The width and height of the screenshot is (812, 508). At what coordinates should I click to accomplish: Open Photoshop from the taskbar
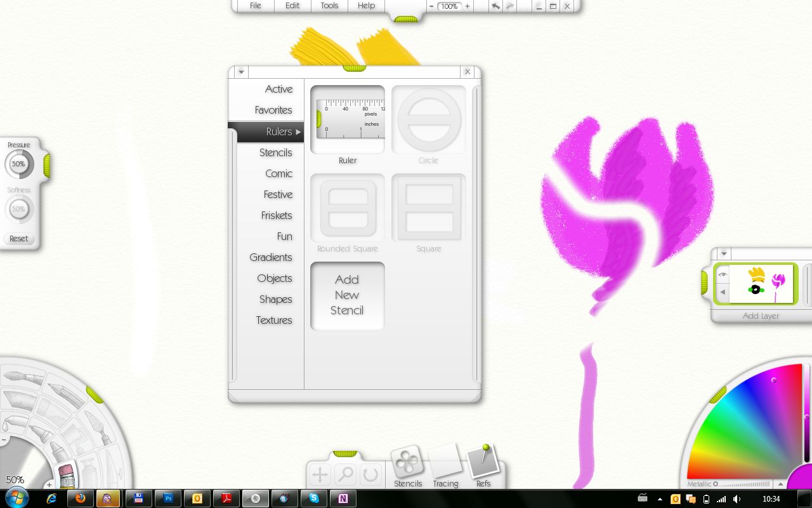click(x=168, y=498)
